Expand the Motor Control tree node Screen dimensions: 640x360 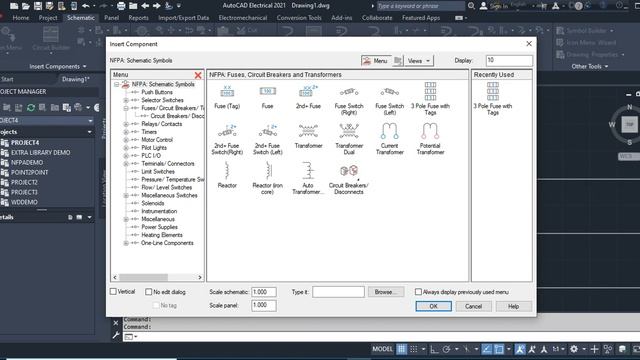click(126, 140)
